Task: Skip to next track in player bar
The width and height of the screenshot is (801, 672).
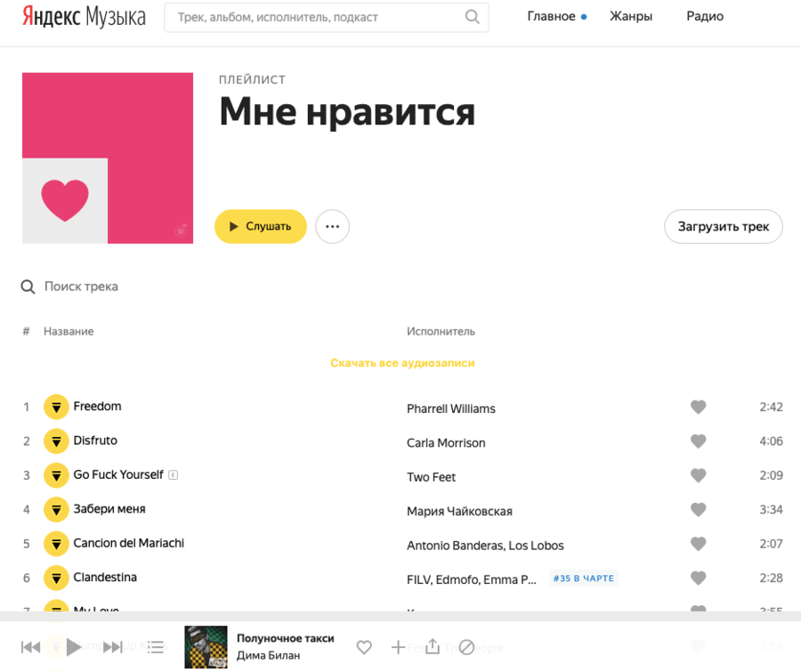Action: [113, 647]
